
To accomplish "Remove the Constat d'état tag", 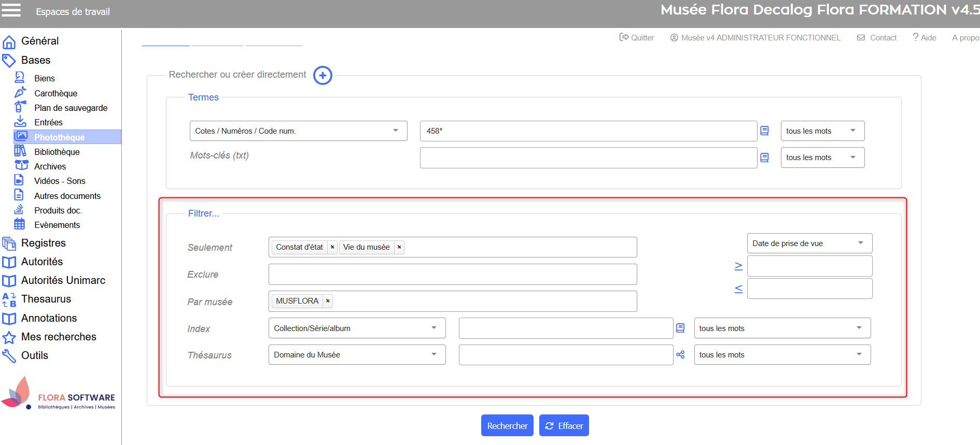I will coord(332,248).
